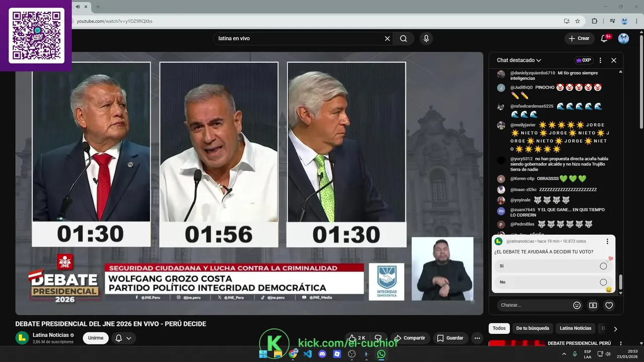This screenshot has width=644, height=362.
Task: Open notification preferences bell dropdown beside Unirme
Action: pos(123,338)
